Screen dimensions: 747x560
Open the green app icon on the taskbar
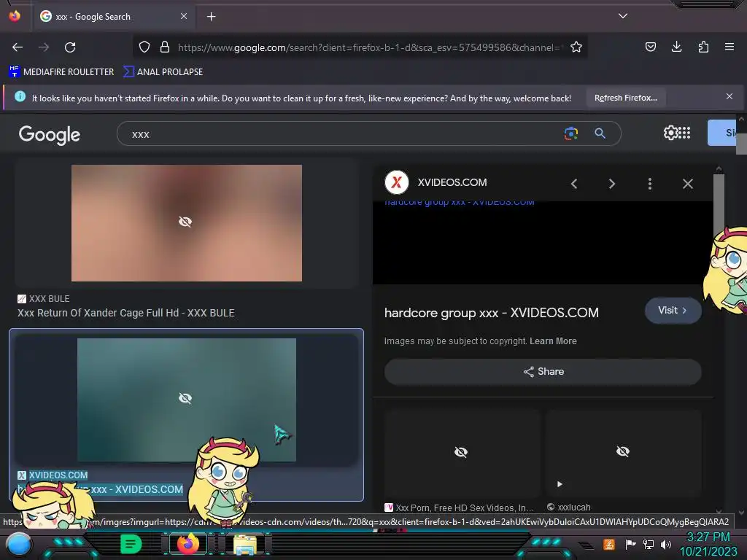pos(131,544)
